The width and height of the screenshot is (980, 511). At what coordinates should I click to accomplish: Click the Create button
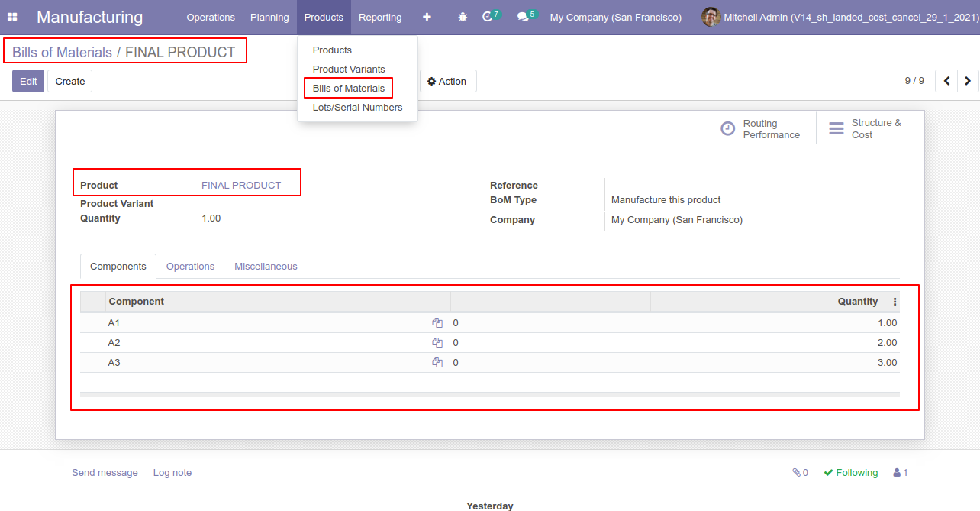[70, 81]
